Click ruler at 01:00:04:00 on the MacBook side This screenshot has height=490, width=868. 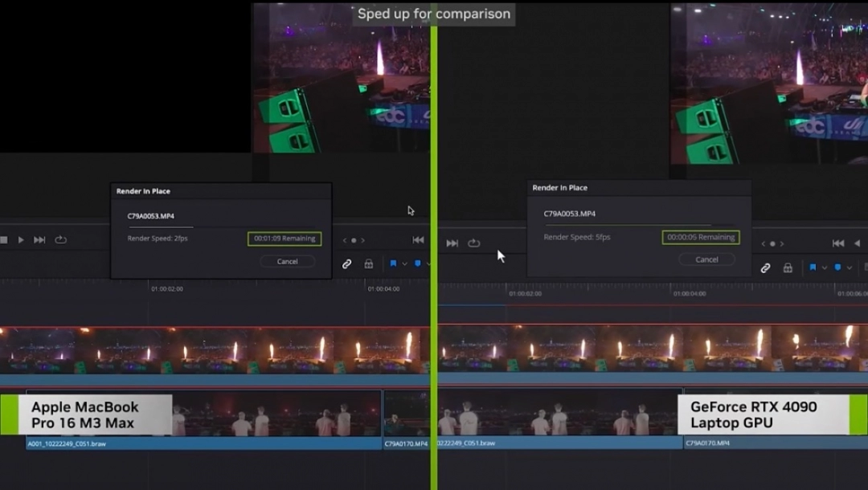(383, 288)
